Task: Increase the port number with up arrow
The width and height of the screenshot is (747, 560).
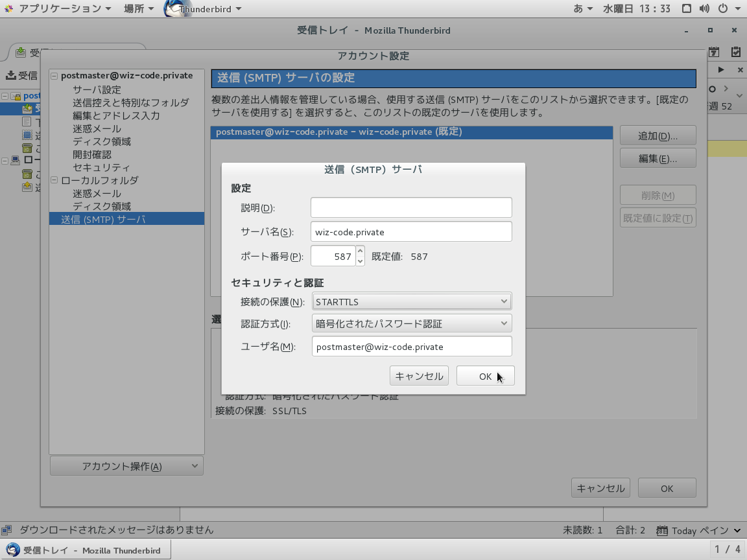Action: click(361, 251)
